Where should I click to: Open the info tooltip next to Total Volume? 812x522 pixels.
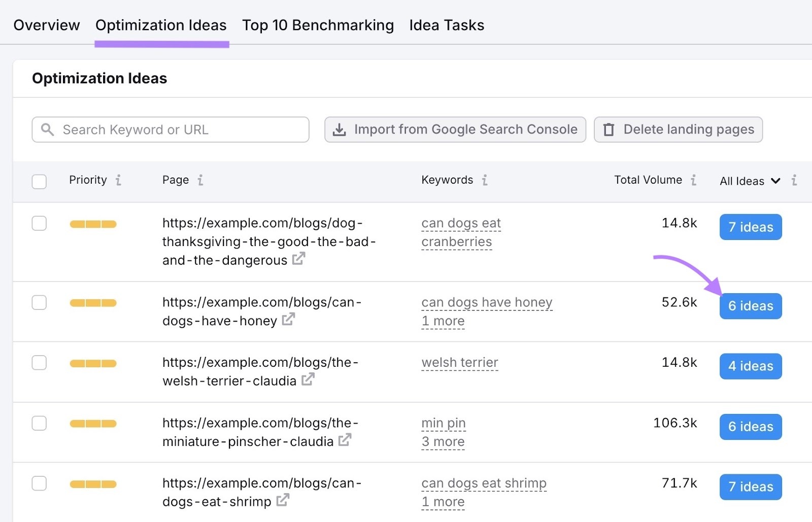point(694,180)
